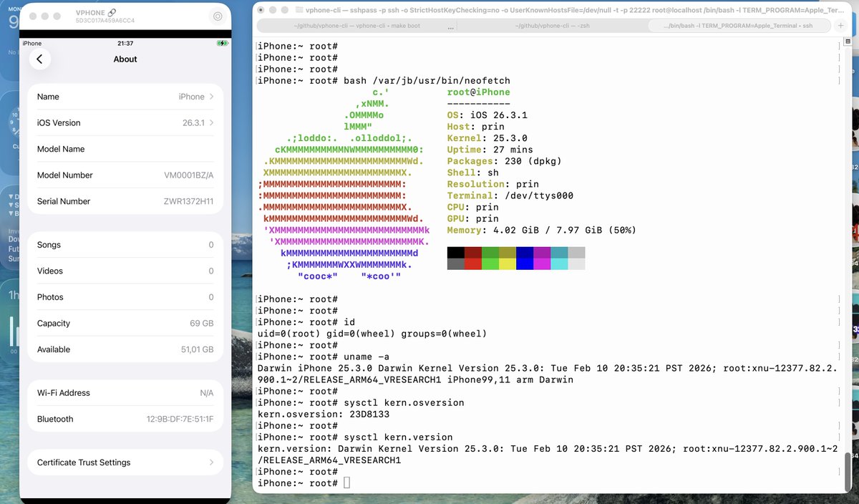Viewport: 859px width, 504px height.
Task: Click the black neofetch color block
Action: point(455,253)
